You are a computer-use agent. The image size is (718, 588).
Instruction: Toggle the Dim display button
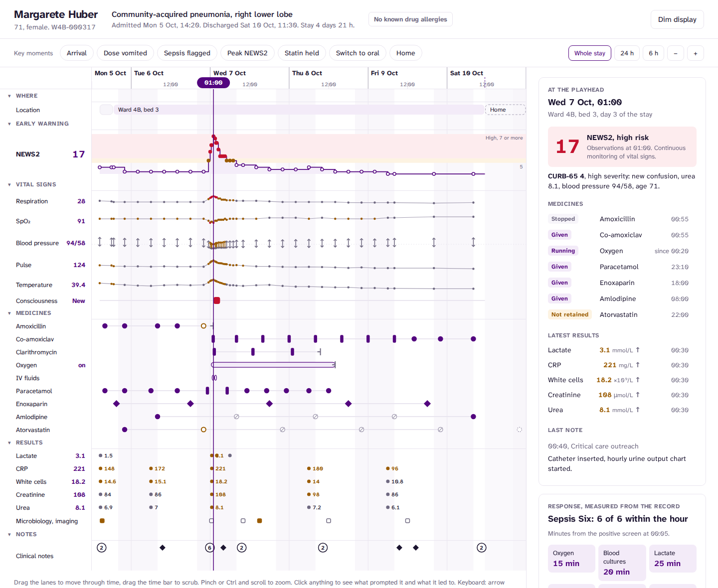pos(677,19)
